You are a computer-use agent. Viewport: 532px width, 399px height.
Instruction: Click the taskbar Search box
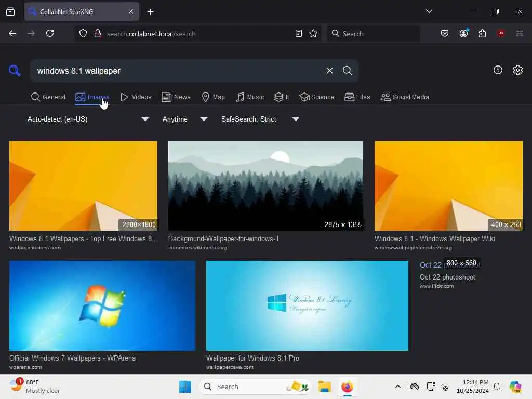[x=255, y=387]
